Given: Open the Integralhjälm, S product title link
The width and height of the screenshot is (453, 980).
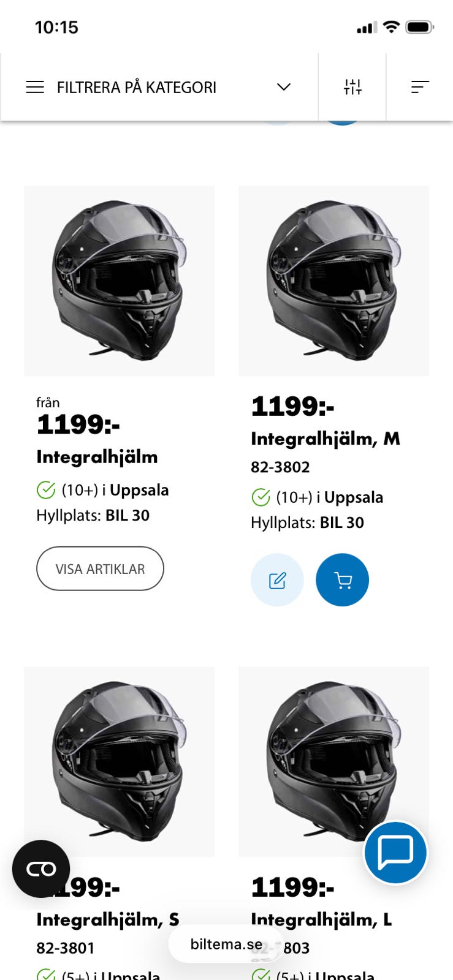Looking at the screenshot, I should click(107, 919).
